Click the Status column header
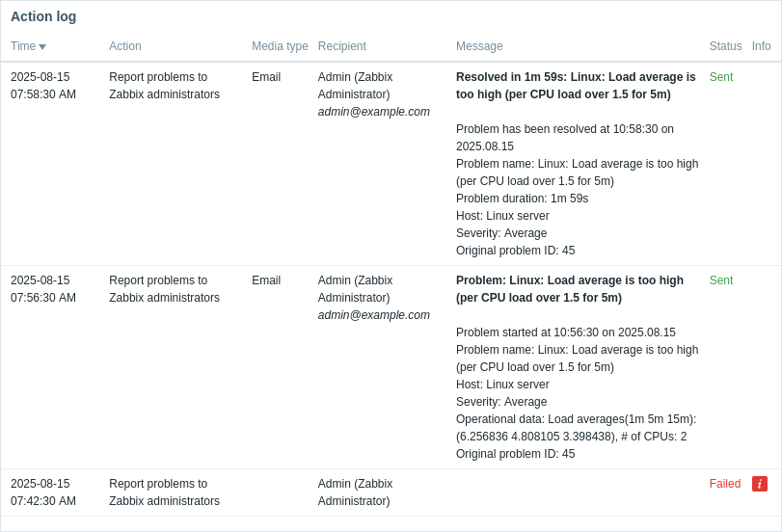This screenshot has width=782, height=532. [x=725, y=46]
